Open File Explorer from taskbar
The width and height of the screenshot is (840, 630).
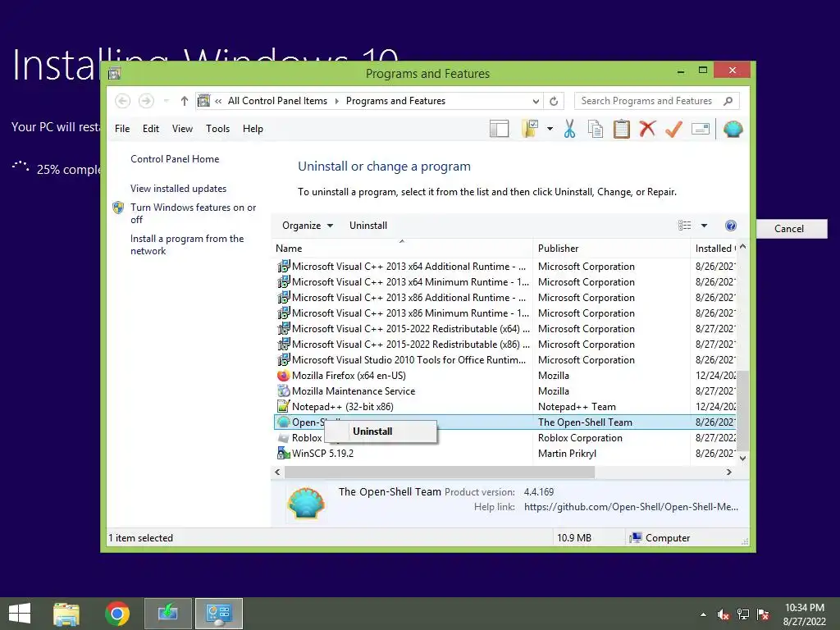[x=66, y=614]
